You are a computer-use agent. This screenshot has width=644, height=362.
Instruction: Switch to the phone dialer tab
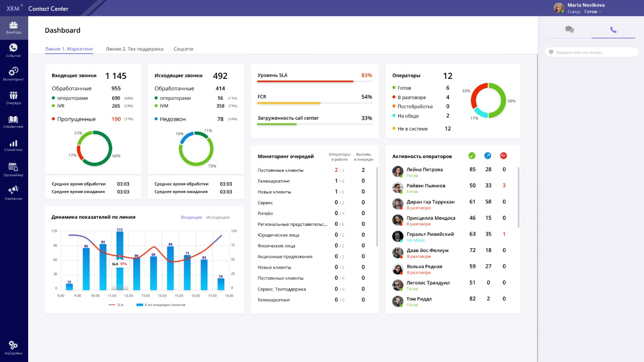[x=613, y=30]
